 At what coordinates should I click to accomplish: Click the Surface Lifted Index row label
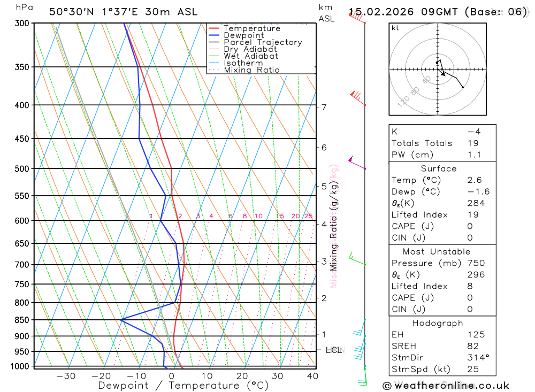[x=419, y=215]
